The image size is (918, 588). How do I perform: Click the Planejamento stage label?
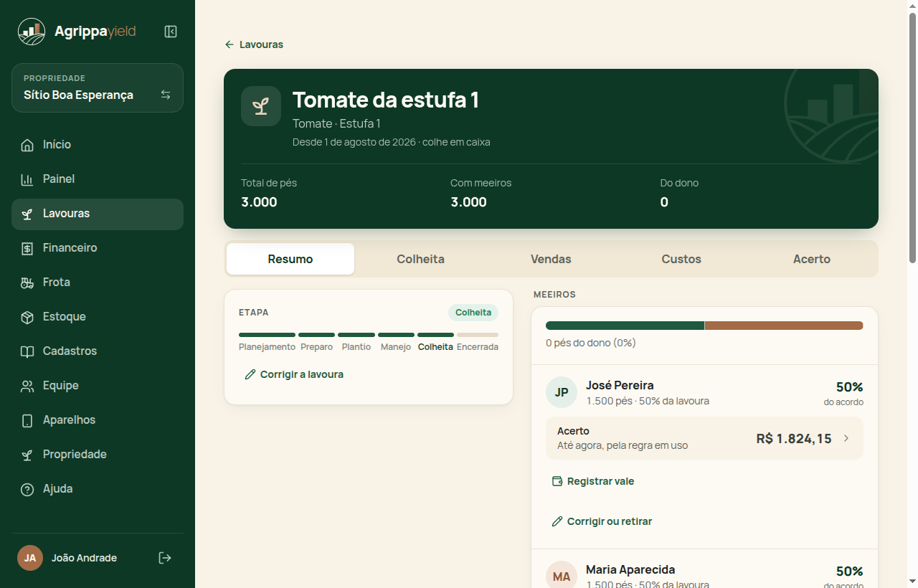[267, 347]
